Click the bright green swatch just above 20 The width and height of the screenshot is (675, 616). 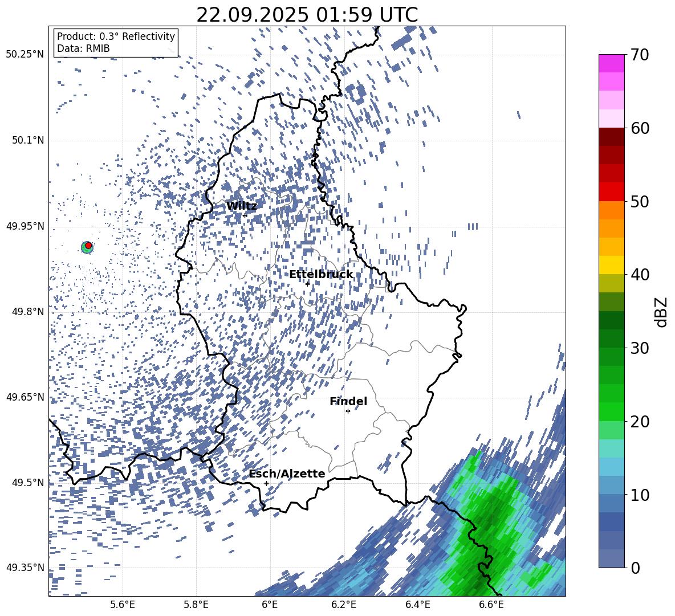tap(611, 411)
